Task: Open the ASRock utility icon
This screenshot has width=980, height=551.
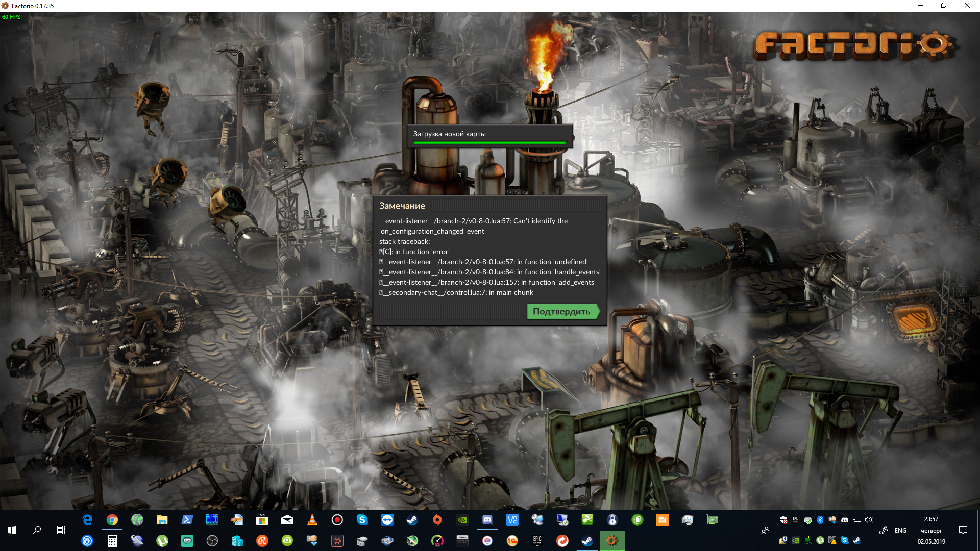Action: 462,541
